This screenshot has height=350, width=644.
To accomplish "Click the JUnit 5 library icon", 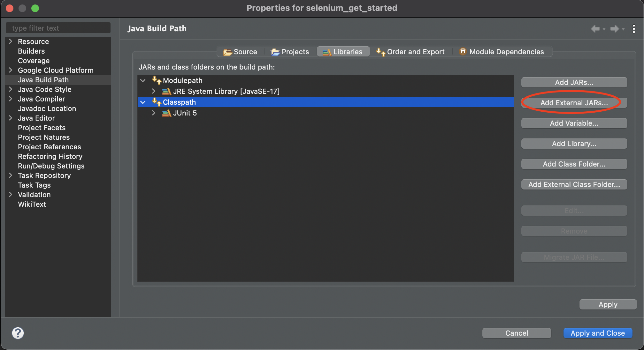I will click(x=167, y=113).
